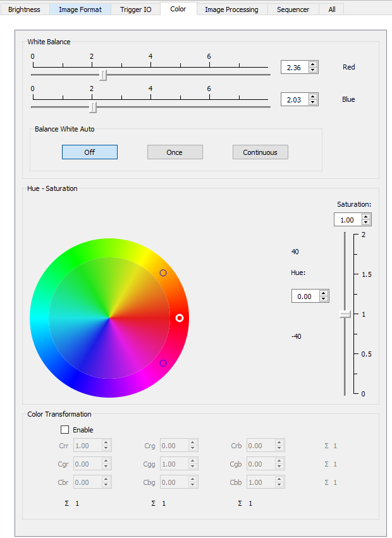Set Balance White Auto to Off

89,152
